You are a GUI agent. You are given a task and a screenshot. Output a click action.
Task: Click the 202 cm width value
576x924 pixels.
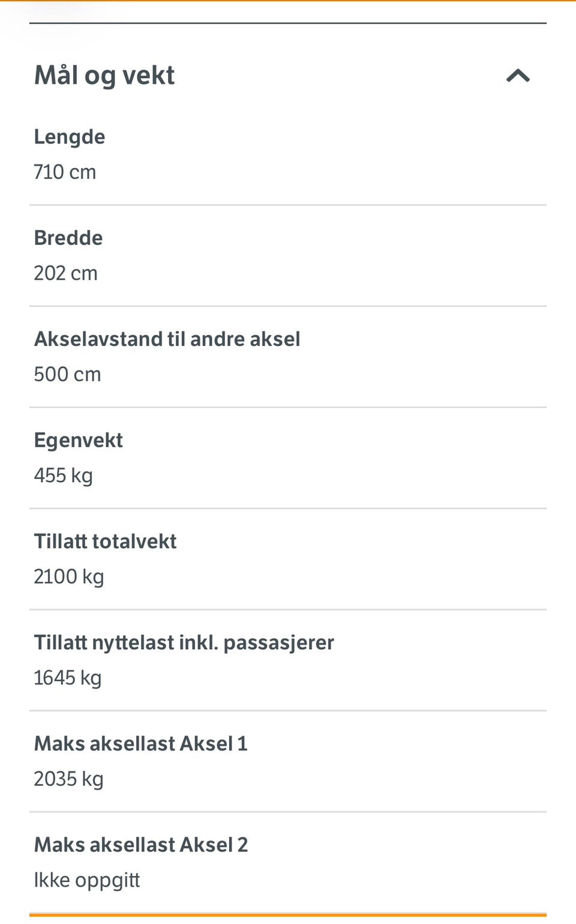65,273
